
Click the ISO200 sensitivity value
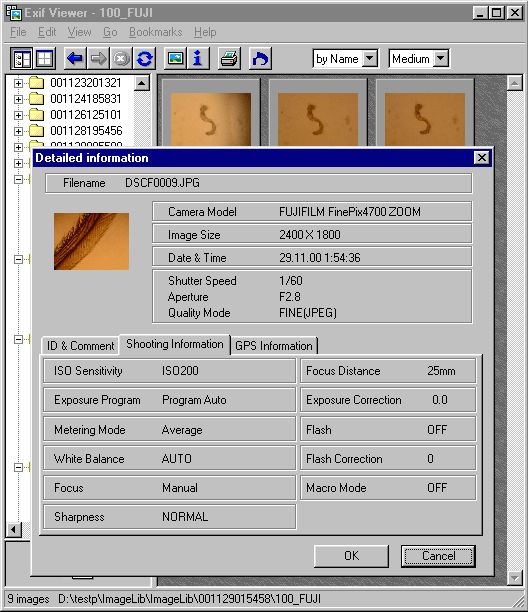tap(180, 370)
